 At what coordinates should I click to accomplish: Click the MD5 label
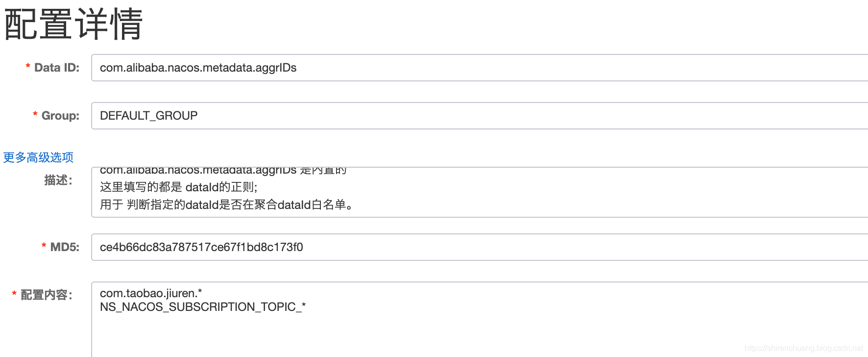tap(65, 247)
